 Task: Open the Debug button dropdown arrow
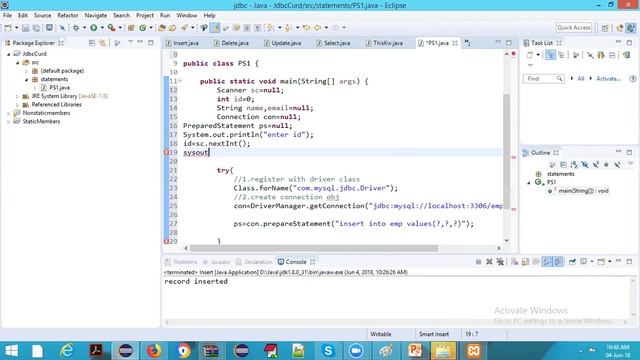(84, 28)
